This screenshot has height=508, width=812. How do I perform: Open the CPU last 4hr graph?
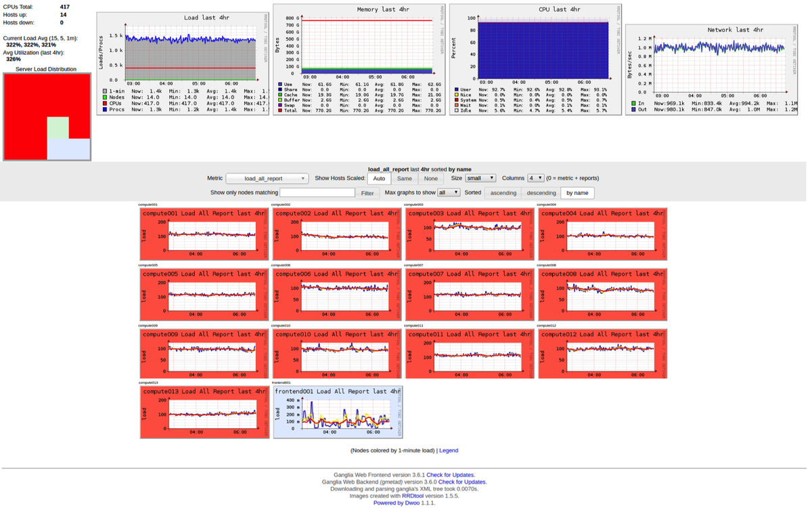click(535, 59)
